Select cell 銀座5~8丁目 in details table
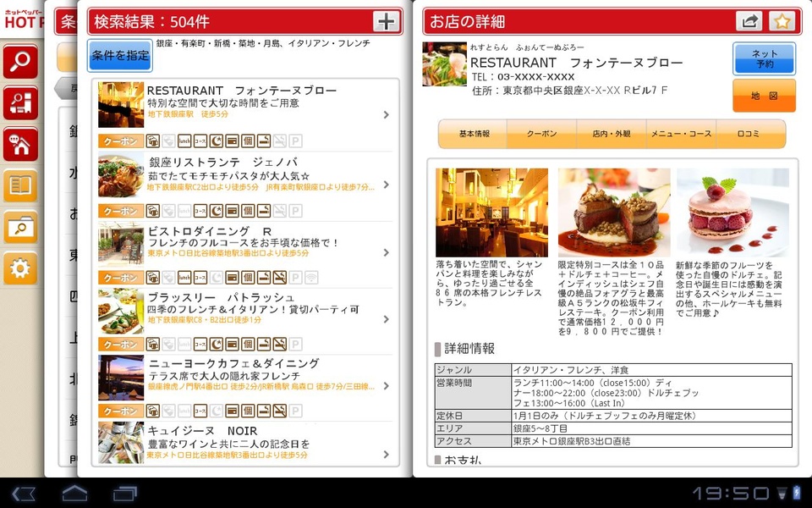The width and height of the screenshot is (812, 508). [x=651, y=428]
